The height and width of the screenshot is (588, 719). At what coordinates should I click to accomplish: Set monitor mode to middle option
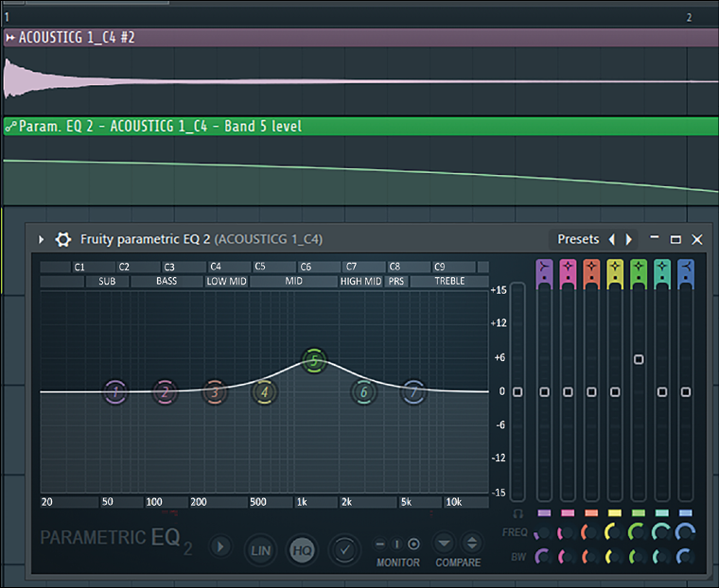(396, 544)
